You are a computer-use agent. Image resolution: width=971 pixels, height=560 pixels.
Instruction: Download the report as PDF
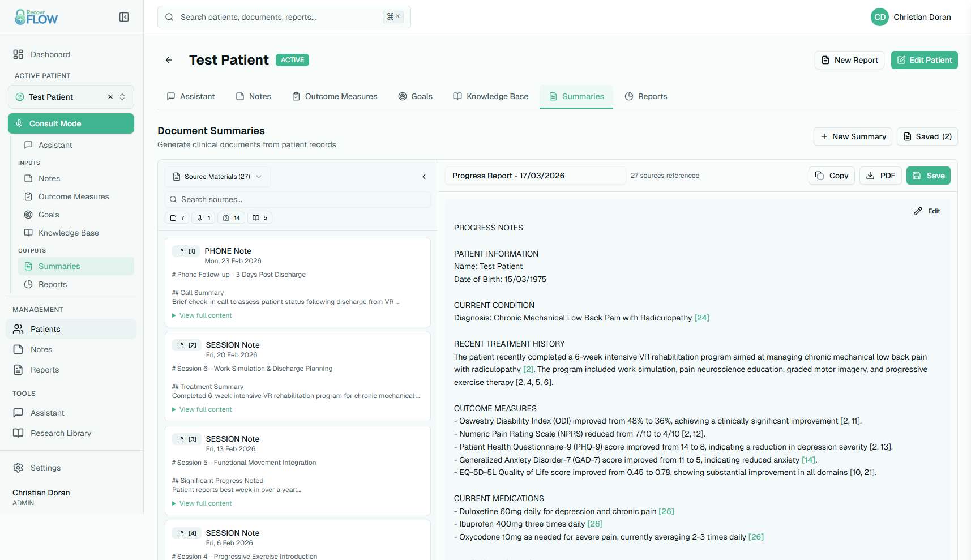tap(880, 176)
